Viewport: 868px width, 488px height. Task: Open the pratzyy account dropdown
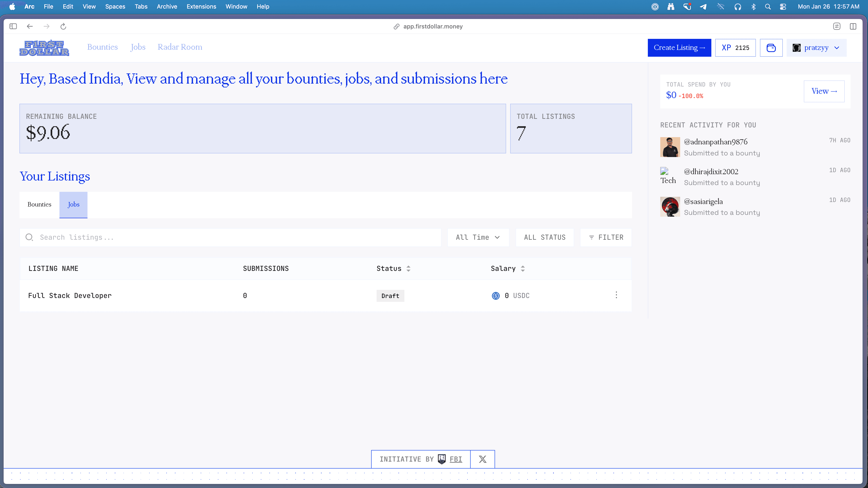(816, 48)
